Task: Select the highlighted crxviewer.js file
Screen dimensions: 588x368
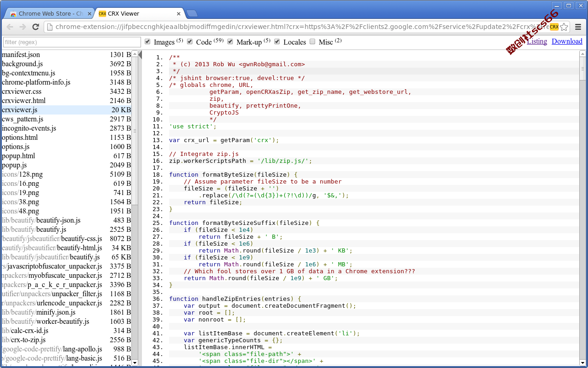Action: point(66,110)
